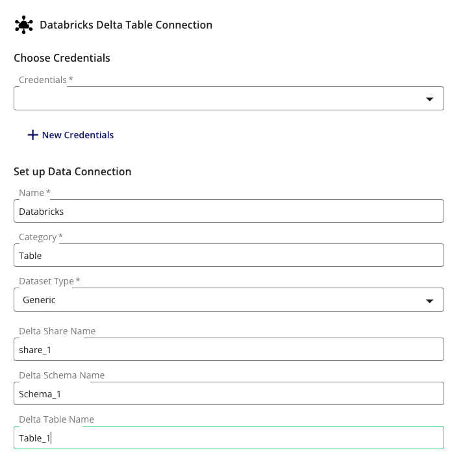The width and height of the screenshot is (476, 470).
Task: Expand the Dataset Type dropdown arrow
Action: [429, 301]
